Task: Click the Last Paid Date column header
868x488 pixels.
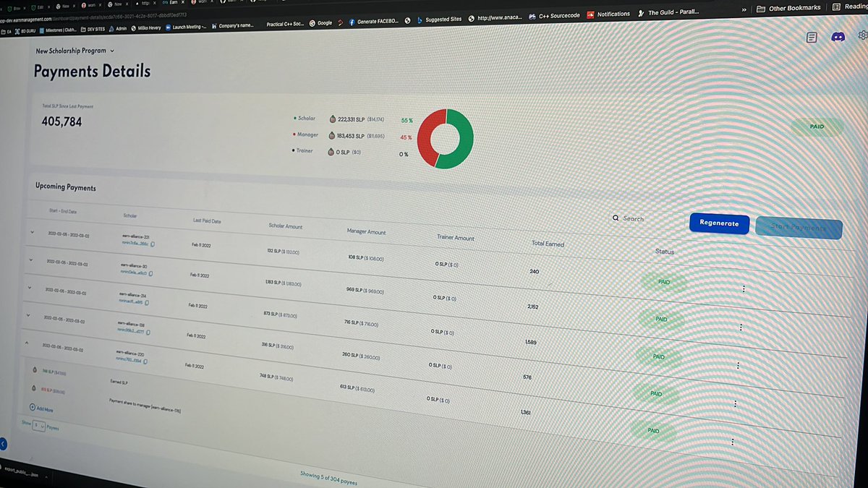Action: pos(207,221)
